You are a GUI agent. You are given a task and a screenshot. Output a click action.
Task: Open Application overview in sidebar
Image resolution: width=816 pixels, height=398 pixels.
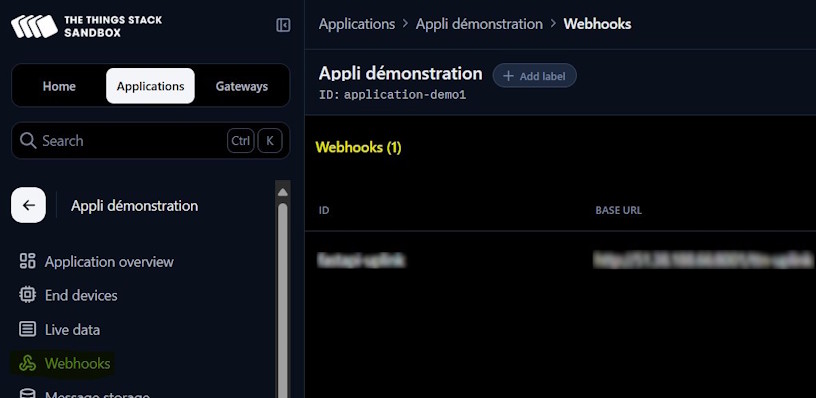pos(96,261)
